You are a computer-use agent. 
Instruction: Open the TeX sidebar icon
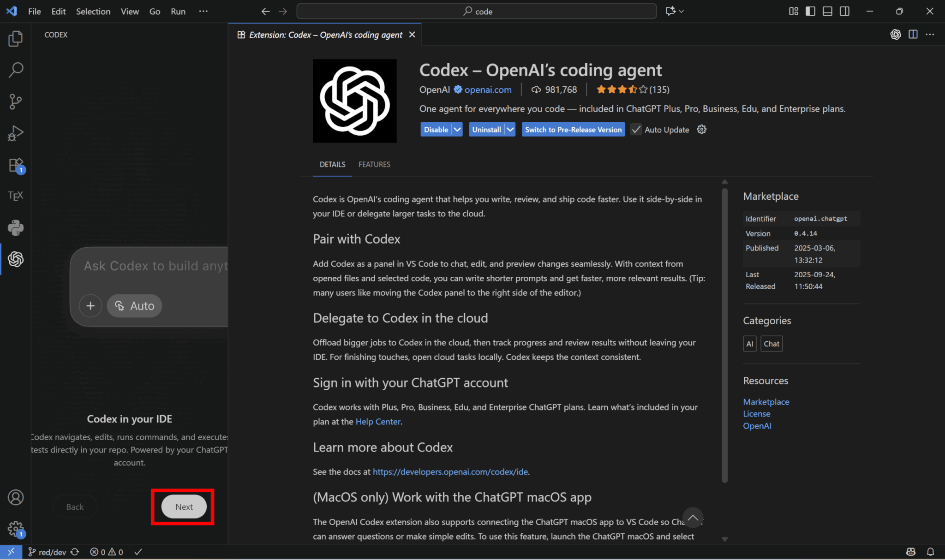[x=15, y=196]
